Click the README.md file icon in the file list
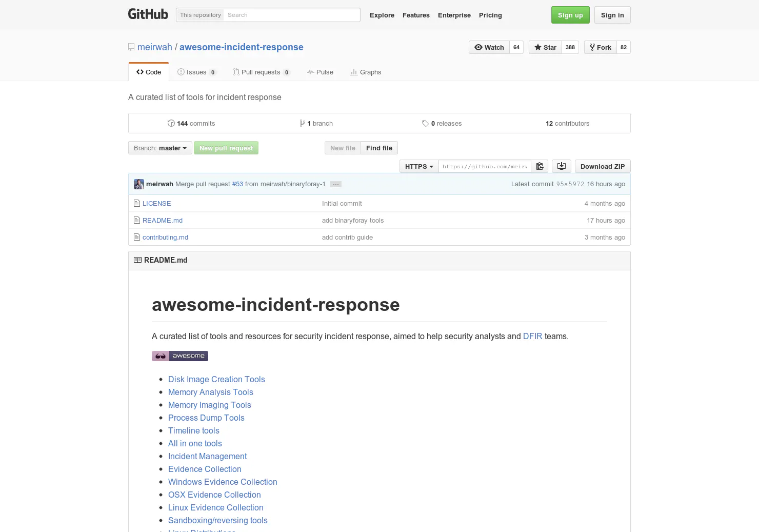This screenshot has height=532, width=759. 137,221
